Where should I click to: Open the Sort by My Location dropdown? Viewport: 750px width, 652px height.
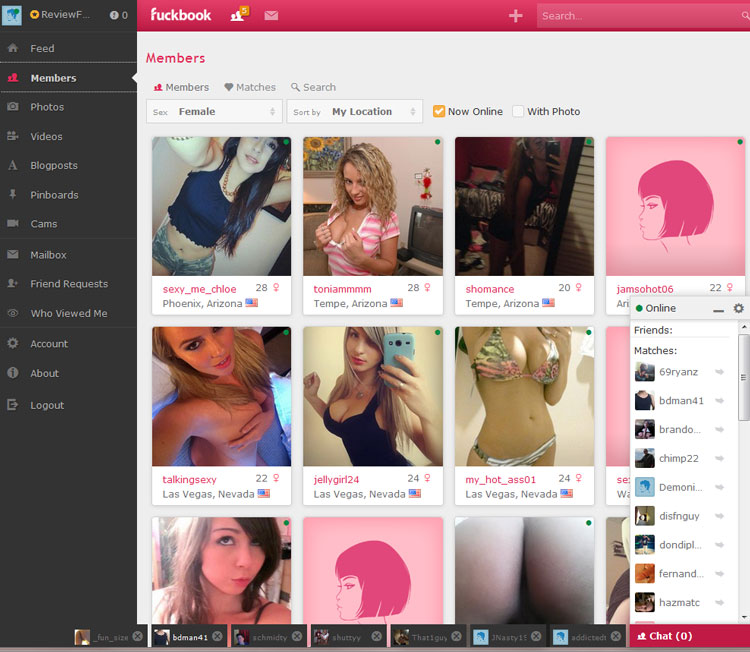click(x=354, y=111)
